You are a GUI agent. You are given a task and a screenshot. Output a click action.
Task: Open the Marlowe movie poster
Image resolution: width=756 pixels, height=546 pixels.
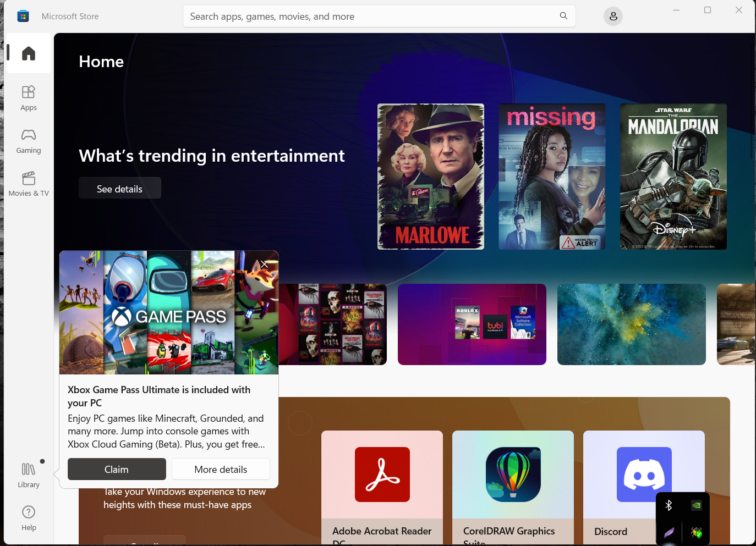(431, 177)
